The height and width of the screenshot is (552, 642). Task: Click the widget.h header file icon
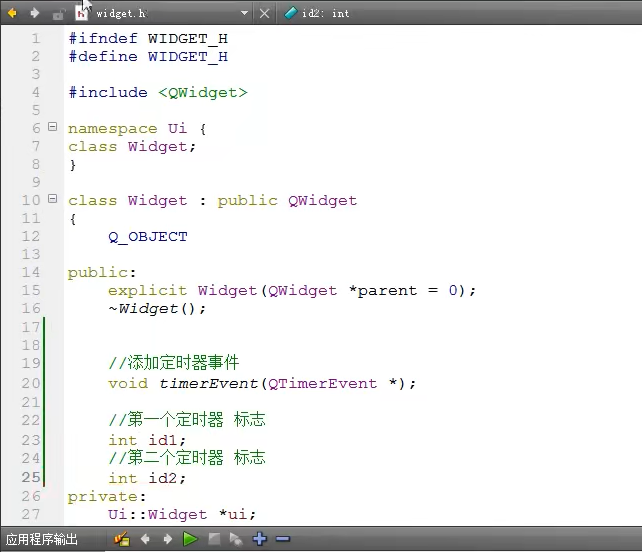(81, 14)
